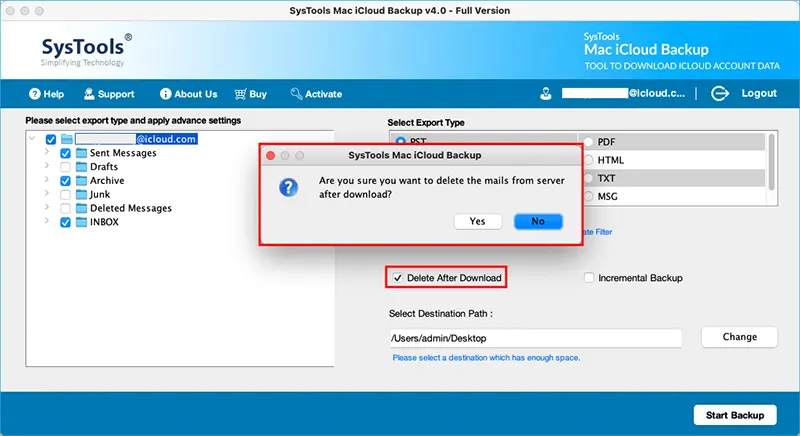Open the Support menu item
The width and height of the screenshot is (800, 436).
tap(109, 94)
